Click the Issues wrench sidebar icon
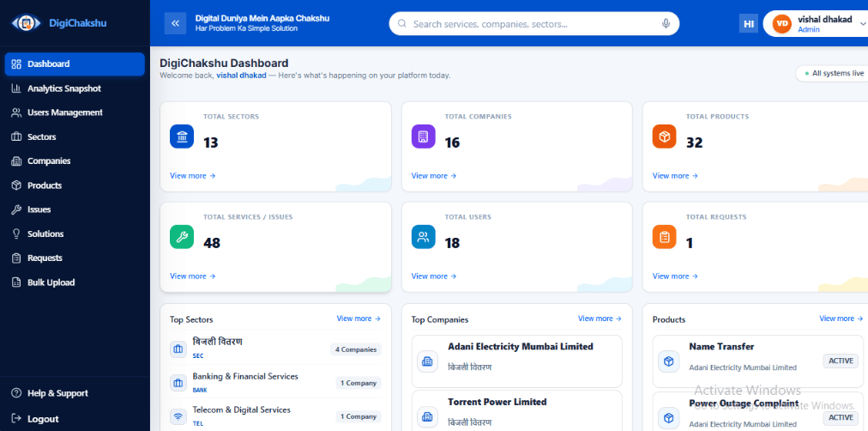868x431 pixels. click(16, 210)
